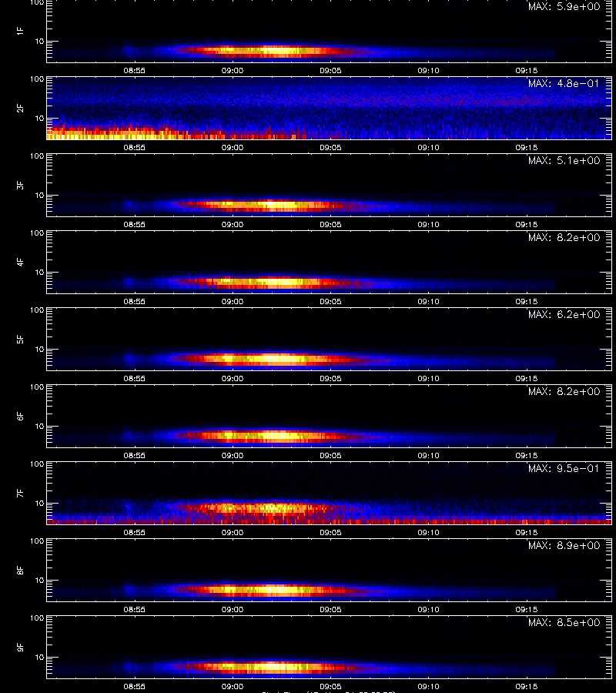Select the MAX: 5.1e+00 annotation
Screen dimensions: 616x693
(x=564, y=160)
